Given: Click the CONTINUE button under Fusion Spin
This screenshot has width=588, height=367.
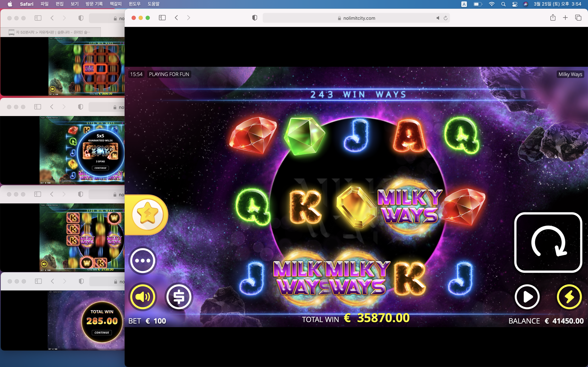Looking at the screenshot, I should pos(100,168).
